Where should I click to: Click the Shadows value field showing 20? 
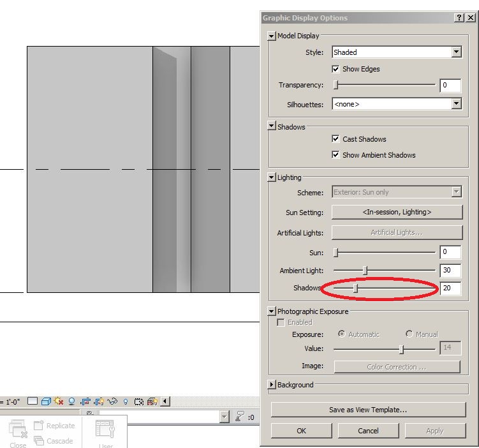point(450,288)
